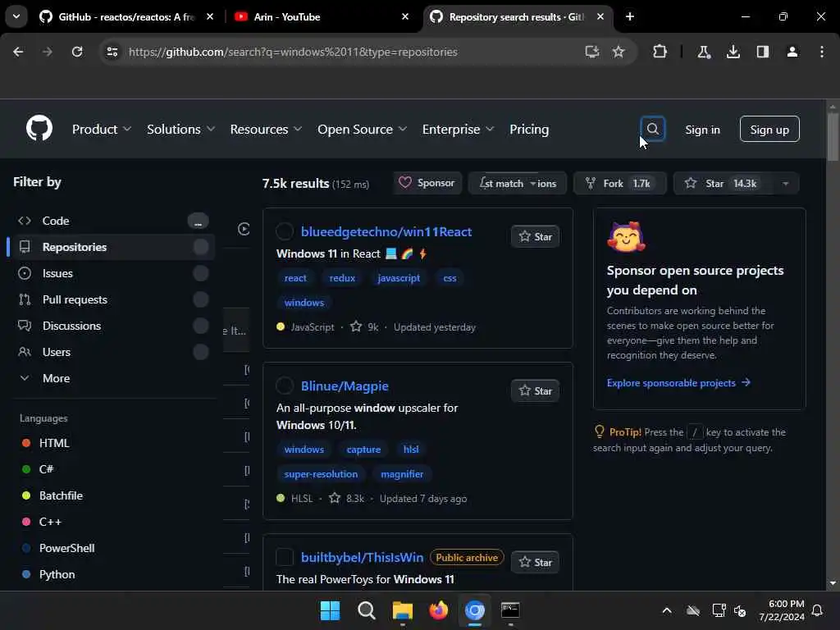Expand More filter options

pyautogui.click(x=112, y=378)
